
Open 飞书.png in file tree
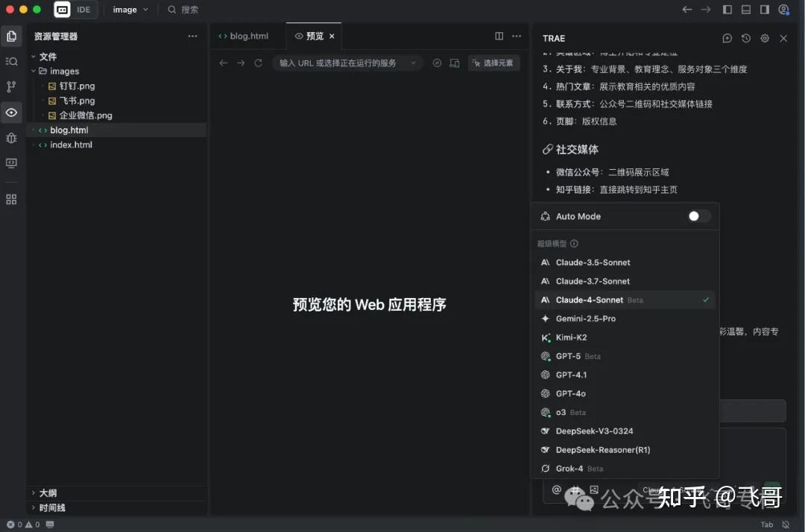(x=117, y=101)
